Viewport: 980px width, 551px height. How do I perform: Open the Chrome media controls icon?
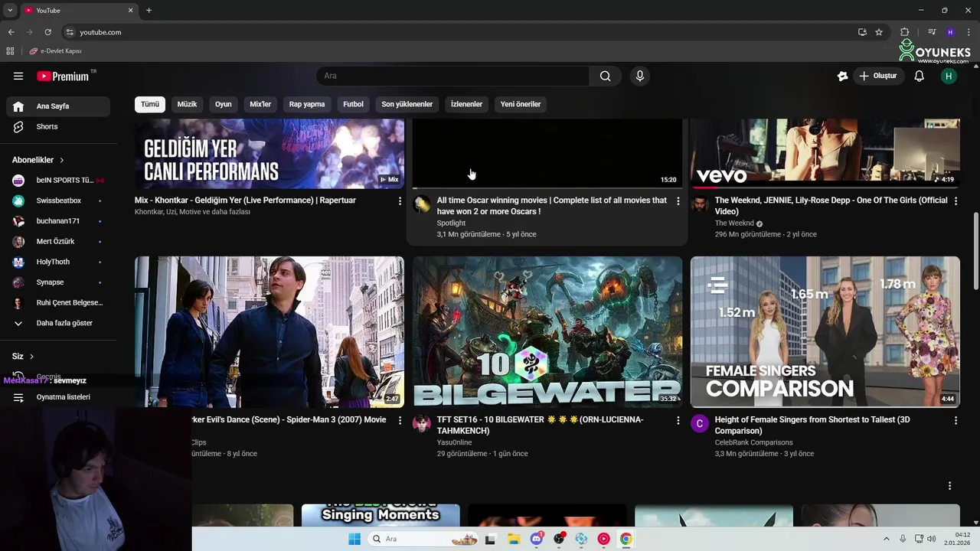(932, 32)
